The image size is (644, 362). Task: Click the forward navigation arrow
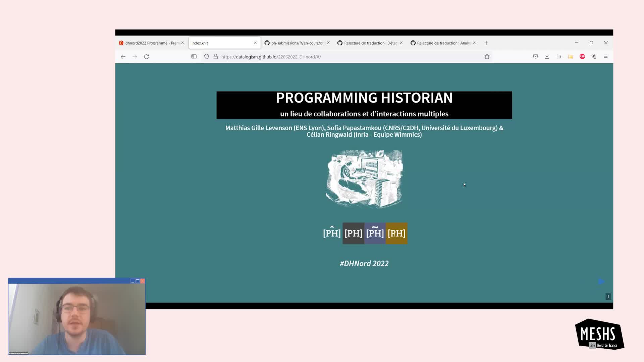135,57
